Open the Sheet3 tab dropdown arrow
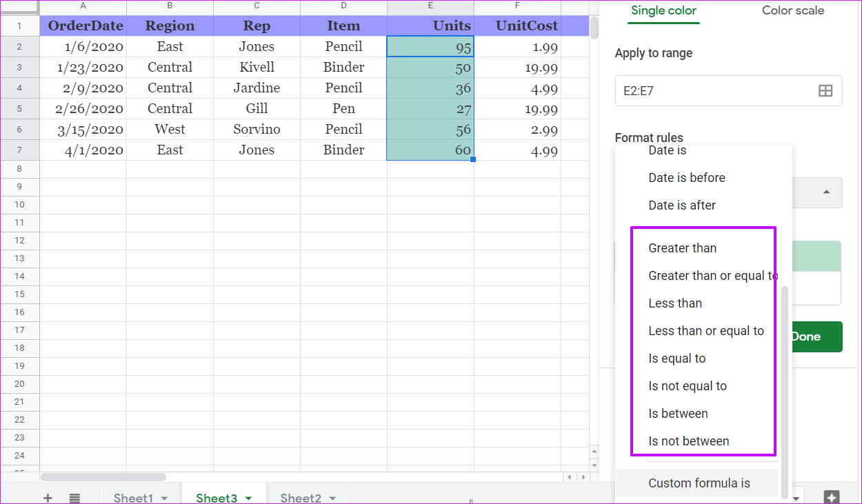Screen dimensions: 862x504 pyautogui.click(x=248, y=498)
